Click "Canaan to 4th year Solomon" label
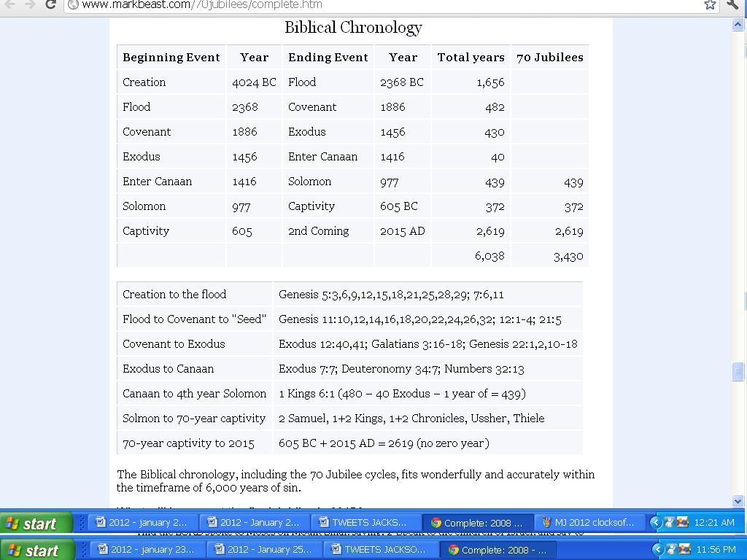 (194, 393)
